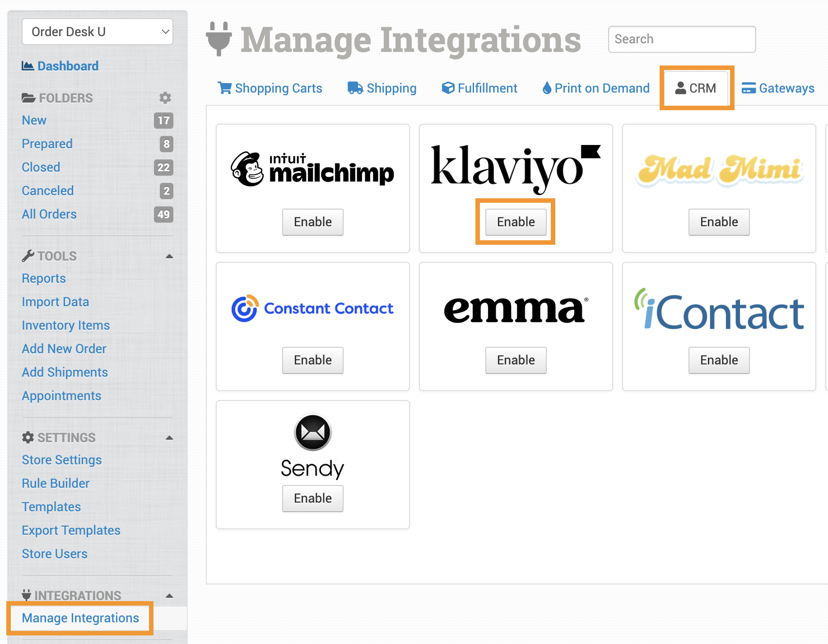
Task: Click the chart icon beside Dashboard
Action: click(28, 65)
